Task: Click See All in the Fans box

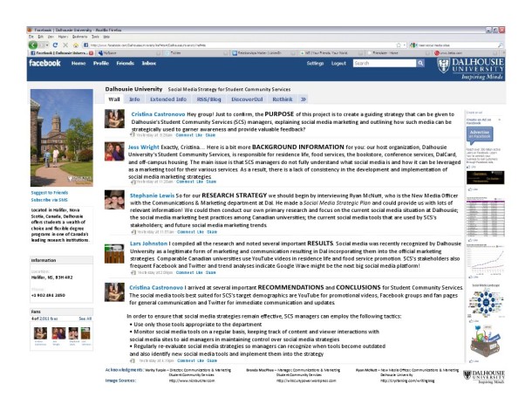Action: tap(85, 319)
